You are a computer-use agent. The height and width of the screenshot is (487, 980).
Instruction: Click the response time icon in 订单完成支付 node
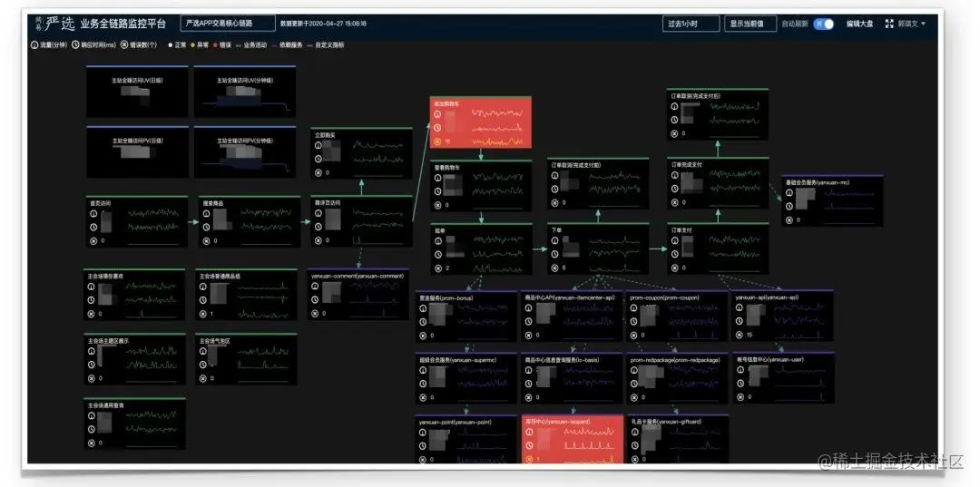(x=673, y=190)
